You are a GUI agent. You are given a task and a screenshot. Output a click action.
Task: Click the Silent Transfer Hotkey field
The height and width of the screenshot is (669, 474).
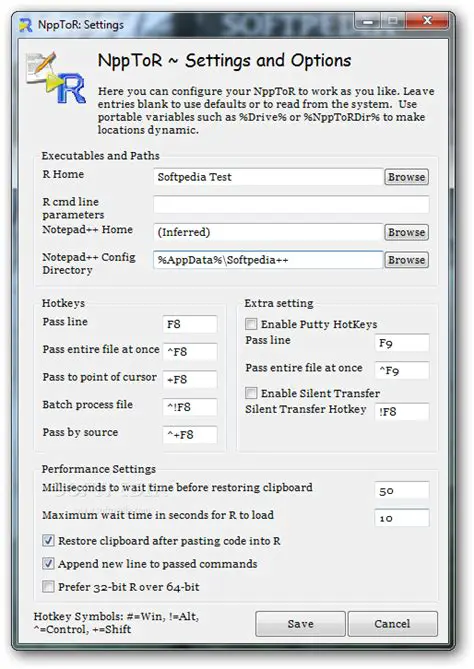[x=402, y=412]
